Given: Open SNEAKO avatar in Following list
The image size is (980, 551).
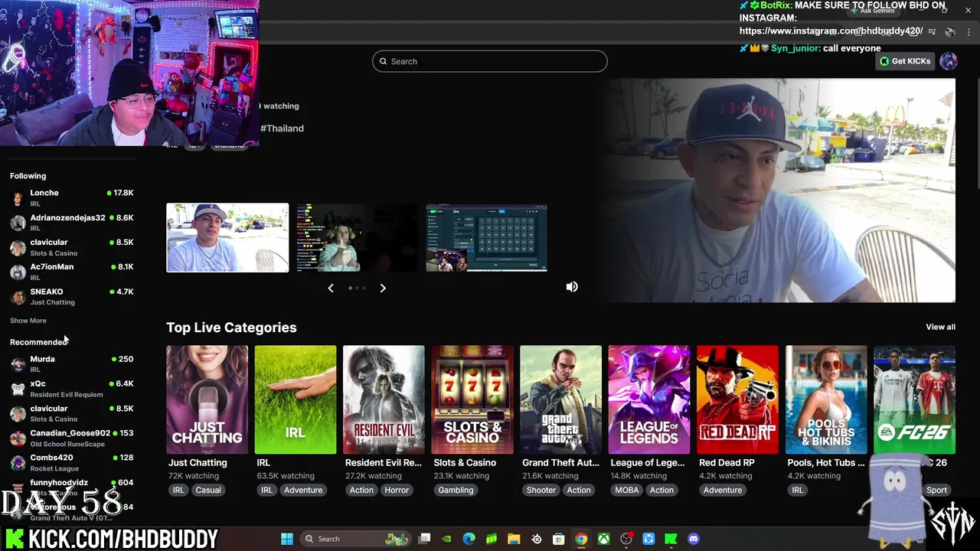Looking at the screenshot, I should coord(18,297).
